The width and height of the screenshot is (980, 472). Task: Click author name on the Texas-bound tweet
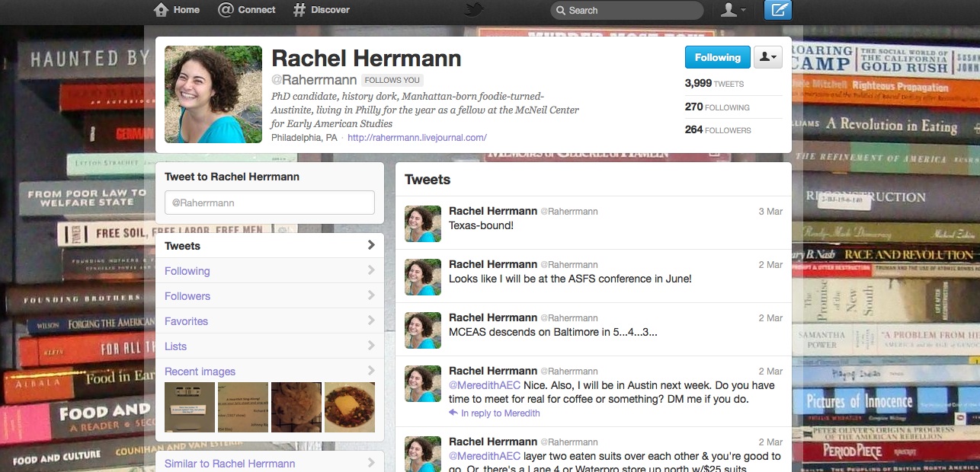point(493,211)
